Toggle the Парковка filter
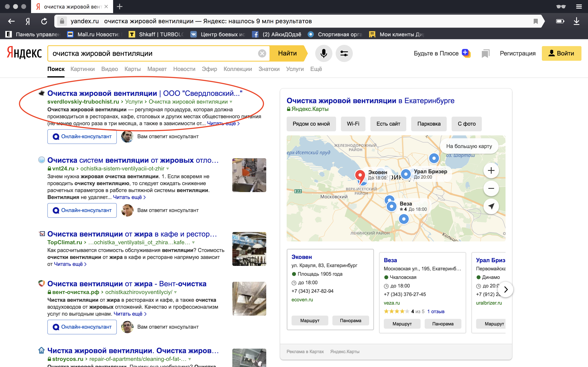This screenshot has height=367, width=588. click(x=429, y=124)
